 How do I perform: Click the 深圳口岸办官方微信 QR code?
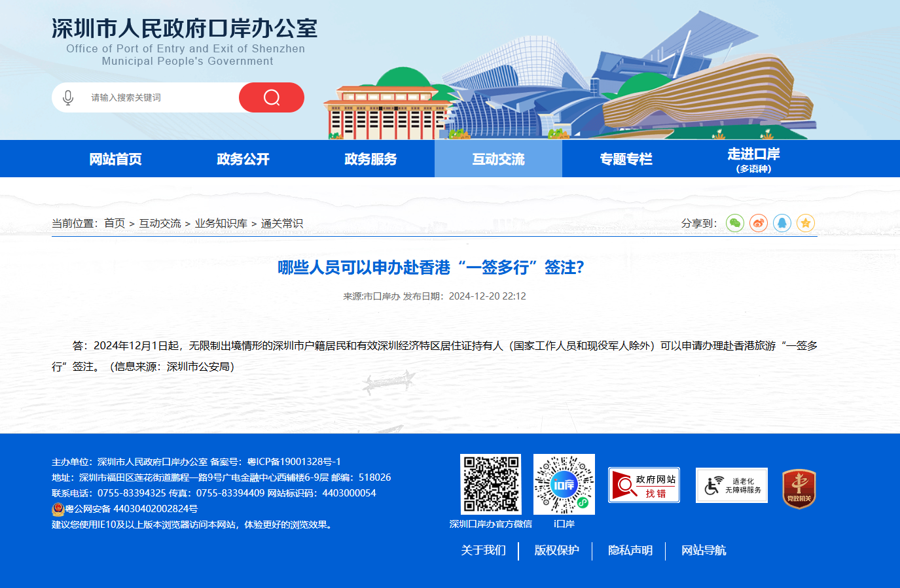pyautogui.click(x=491, y=484)
